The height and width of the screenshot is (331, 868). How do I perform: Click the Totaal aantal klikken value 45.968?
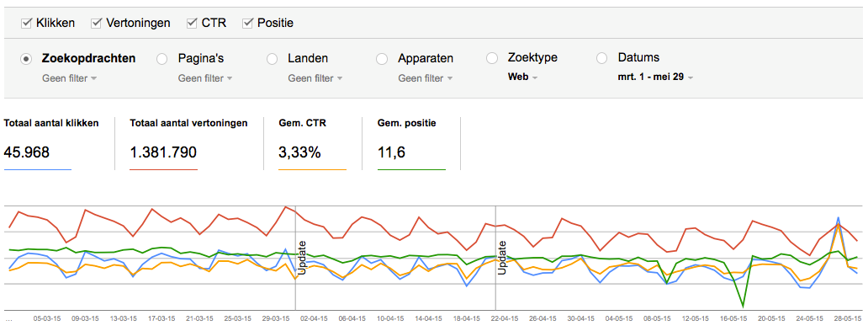(27, 152)
